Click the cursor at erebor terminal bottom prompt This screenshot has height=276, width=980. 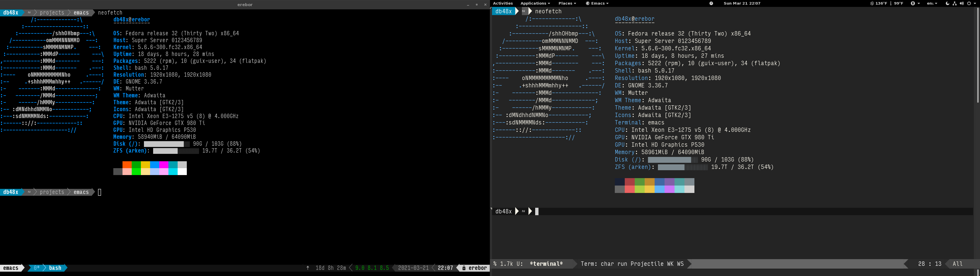click(x=100, y=192)
